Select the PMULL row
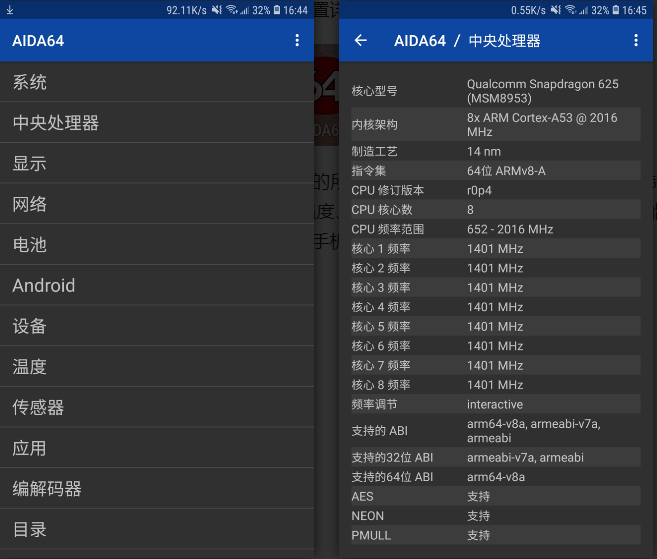 [496, 535]
